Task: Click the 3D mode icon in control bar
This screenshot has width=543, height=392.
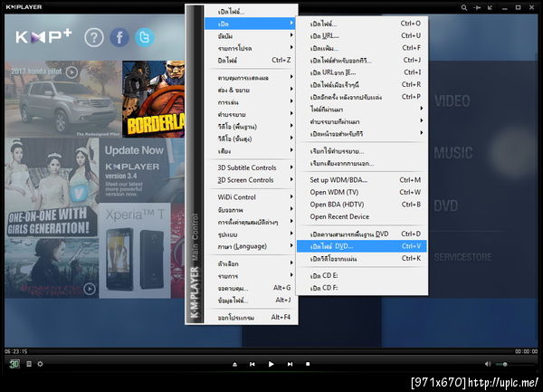Action: [14, 364]
